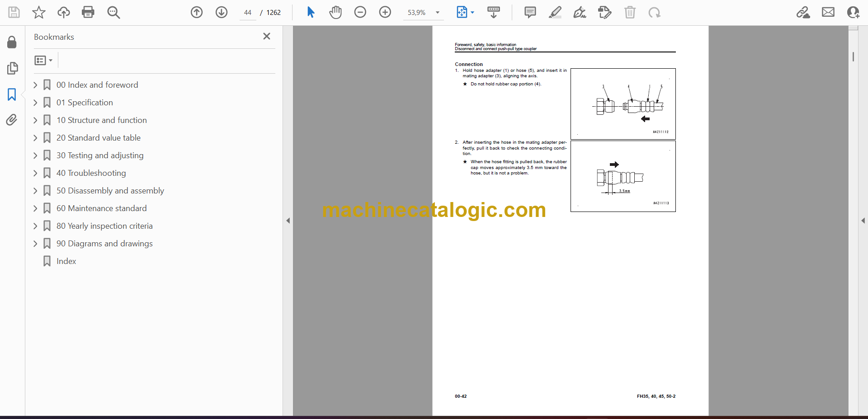The width and height of the screenshot is (868, 419).
Task: Jump to 40 Troubleshooting section
Action: click(91, 173)
